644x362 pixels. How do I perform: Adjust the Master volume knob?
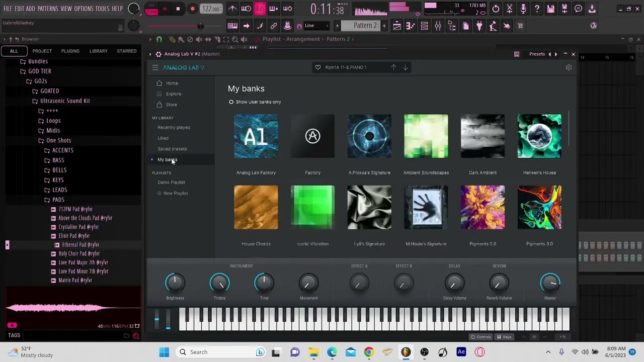[x=550, y=283]
